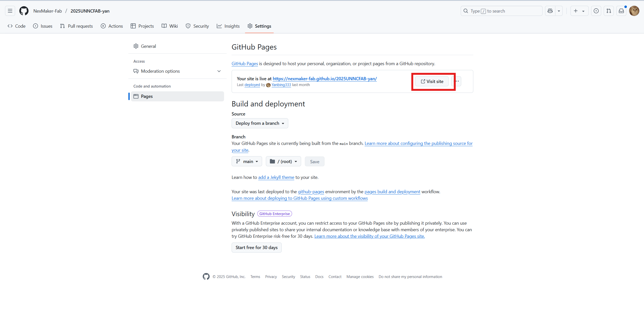Open Terms in footer

click(255, 277)
